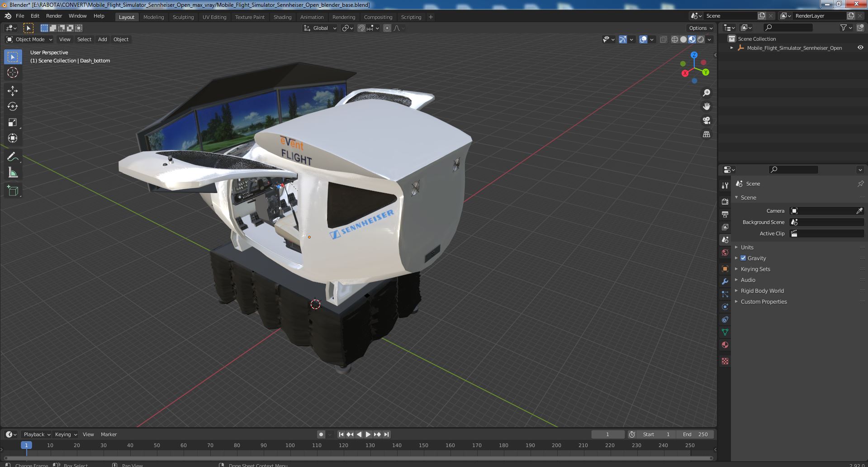Open the Global transform orientation dropdown

[x=320, y=28]
